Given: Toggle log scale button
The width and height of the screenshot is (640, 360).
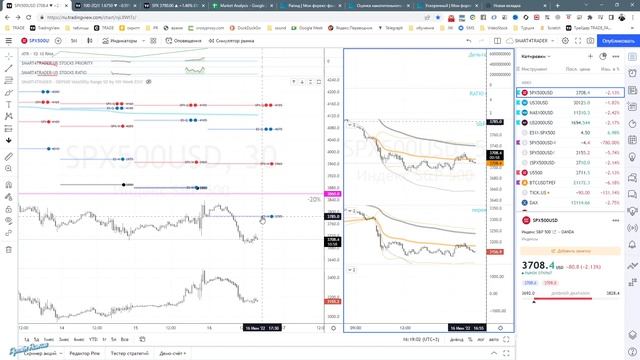Looking at the screenshot, I should (x=481, y=339).
